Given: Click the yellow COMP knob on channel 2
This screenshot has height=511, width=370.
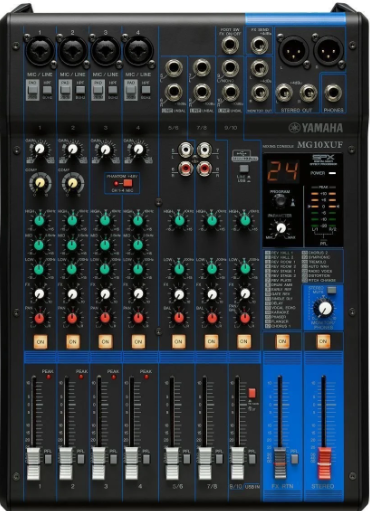Looking at the screenshot, I should pyautogui.click(x=73, y=183).
